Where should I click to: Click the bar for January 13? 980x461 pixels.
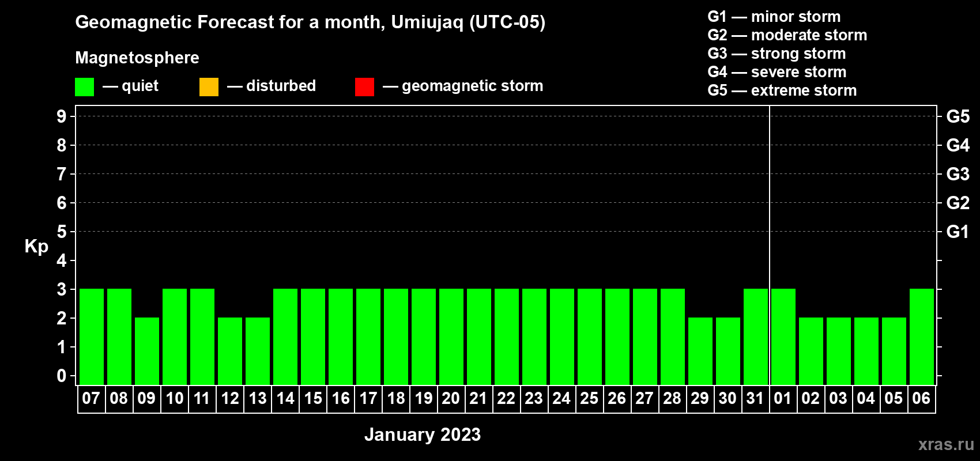[258, 351]
